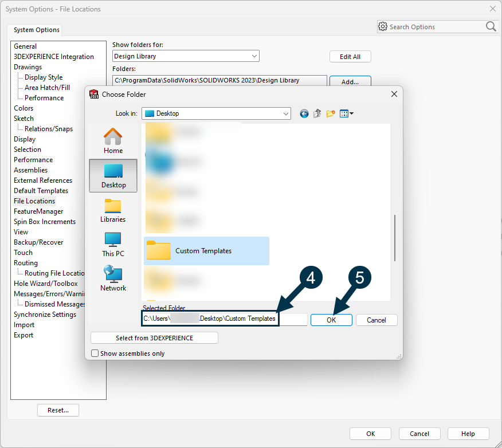The image size is (502, 448).
Task: Open the Show folders for dropdown
Action: [186, 56]
